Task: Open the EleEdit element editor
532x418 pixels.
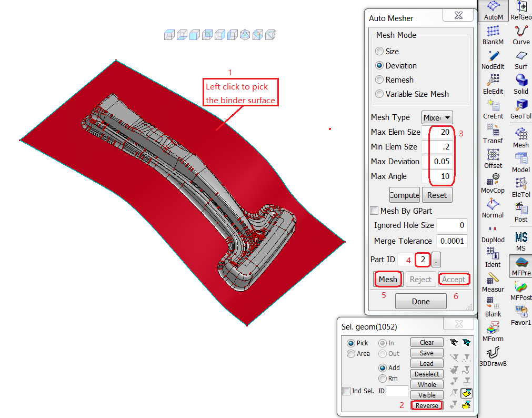Action: click(x=493, y=85)
